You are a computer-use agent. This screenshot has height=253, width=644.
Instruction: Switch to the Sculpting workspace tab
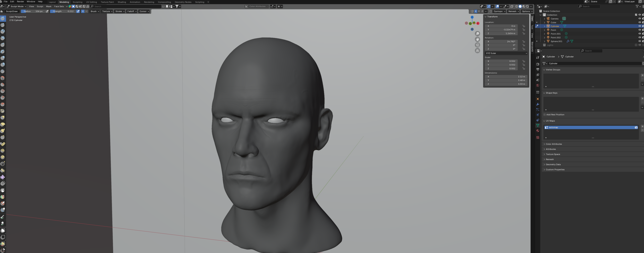click(77, 2)
